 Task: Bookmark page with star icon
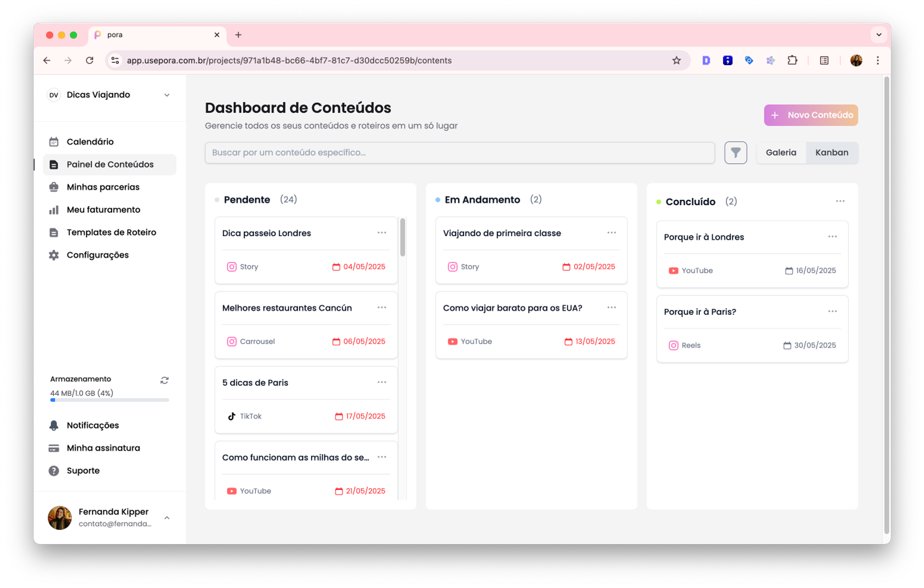pos(676,61)
